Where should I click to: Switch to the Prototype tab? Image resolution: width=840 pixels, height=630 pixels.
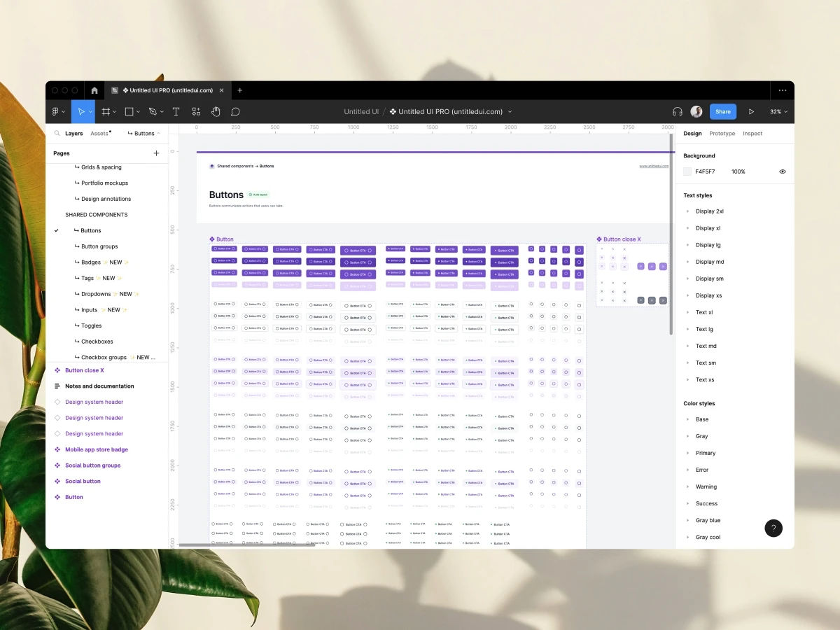point(722,133)
